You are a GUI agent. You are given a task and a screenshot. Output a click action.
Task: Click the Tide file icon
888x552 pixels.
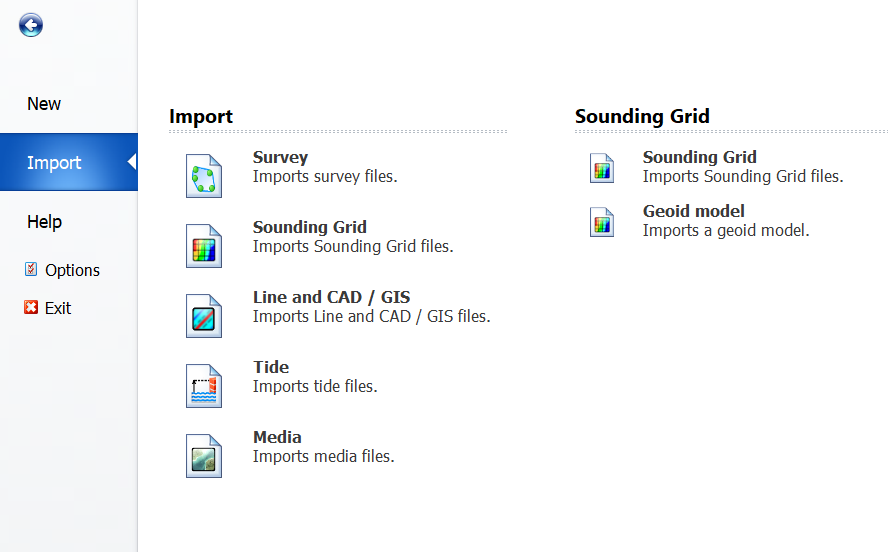[204, 386]
